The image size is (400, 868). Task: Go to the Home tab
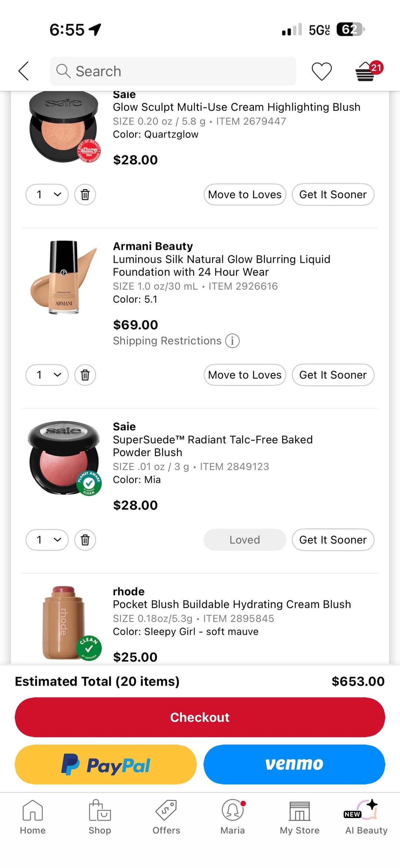[x=33, y=817]
